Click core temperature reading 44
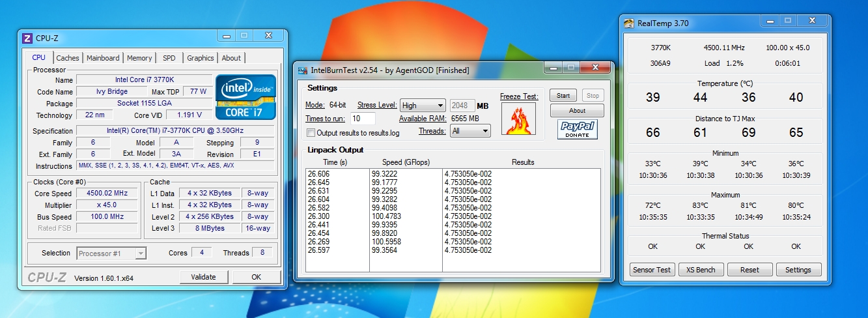Screen dimensions: 868x318 (701, 98)
